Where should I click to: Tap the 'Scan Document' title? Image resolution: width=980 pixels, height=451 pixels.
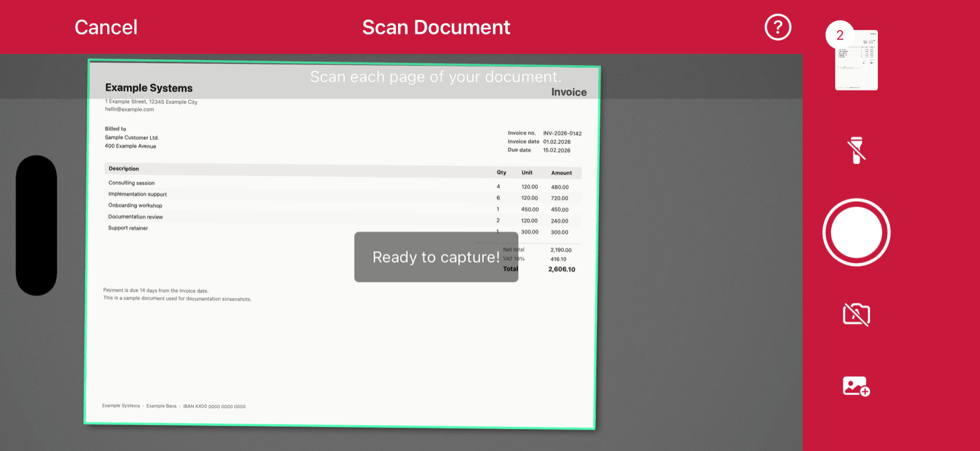(436, 27)
